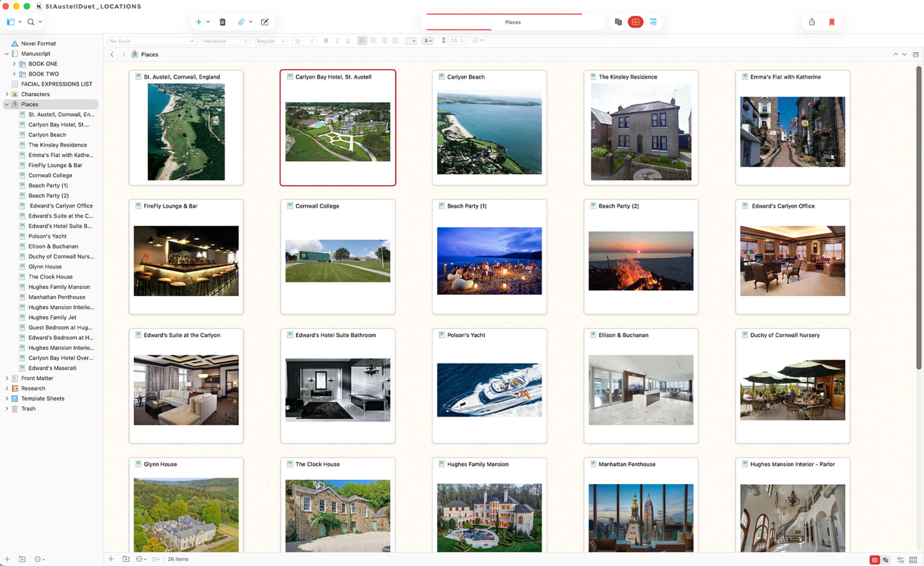The width and height of the screenshot is (924, 566).
Task: Open the Regular typeface dropdown
Action: tap(271, 41)
